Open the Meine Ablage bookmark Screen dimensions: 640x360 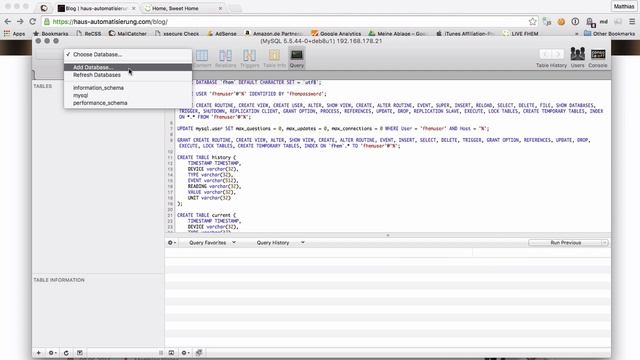click(398, 33)
